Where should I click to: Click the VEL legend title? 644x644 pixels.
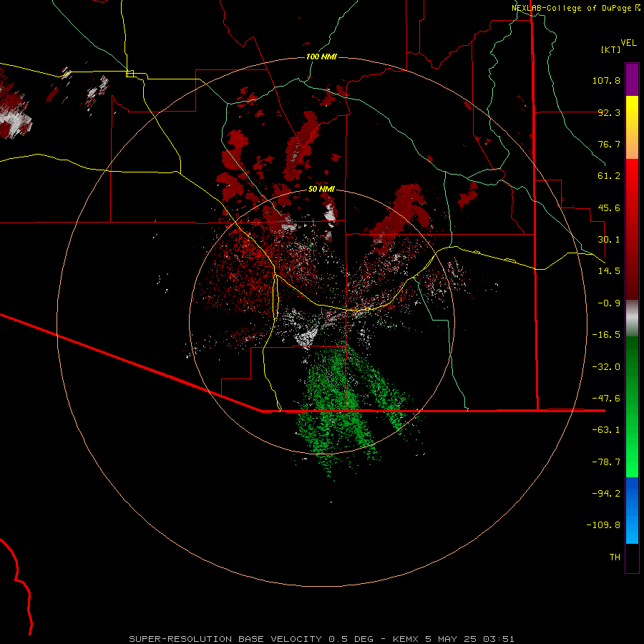(628, 43)
